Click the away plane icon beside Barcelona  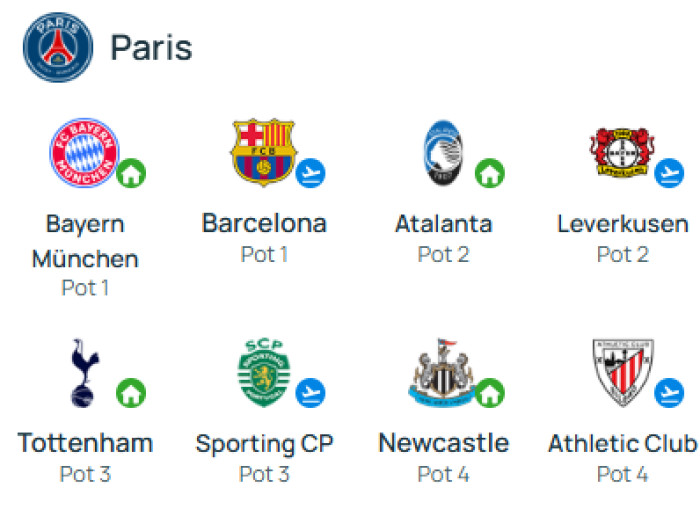[x=311, y=173]
